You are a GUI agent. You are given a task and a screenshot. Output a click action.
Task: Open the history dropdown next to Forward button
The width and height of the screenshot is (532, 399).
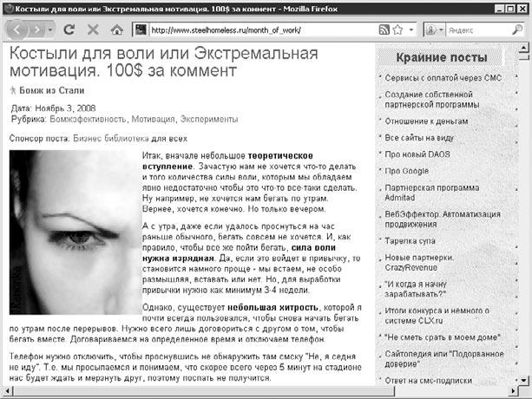pos(52,29)
